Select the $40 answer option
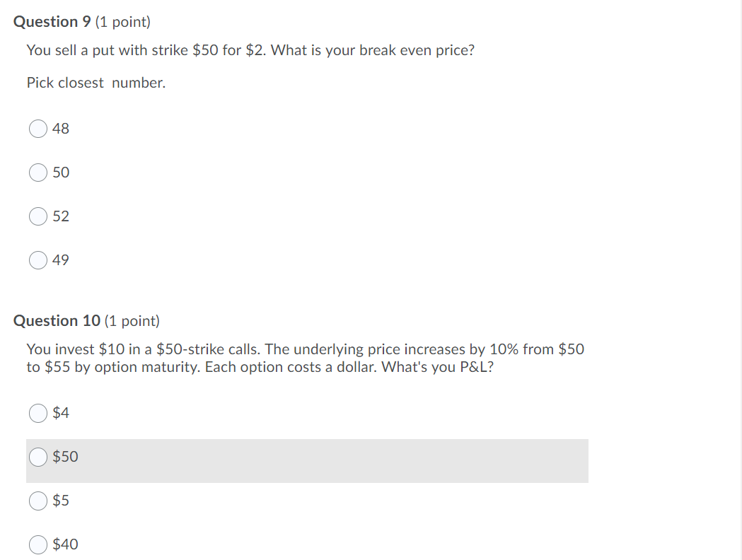The width and height of the screenshot is (742, 560). (37, 544)
